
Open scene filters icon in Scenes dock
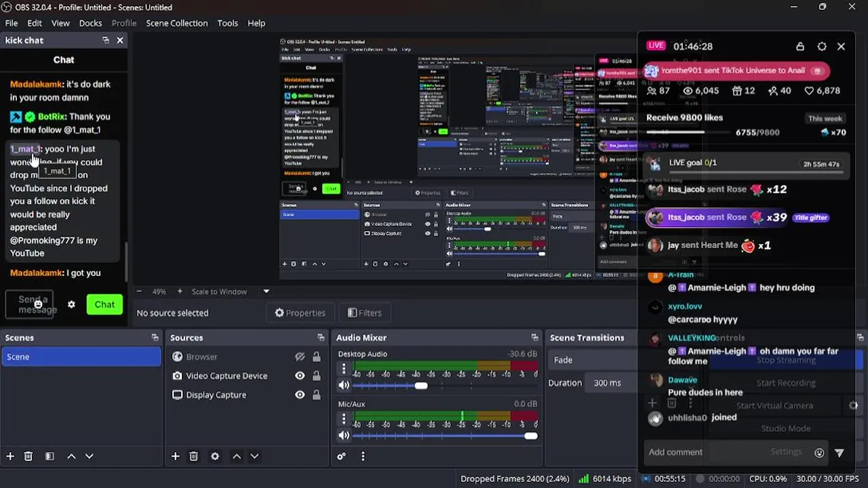click(x=50, y=456)
